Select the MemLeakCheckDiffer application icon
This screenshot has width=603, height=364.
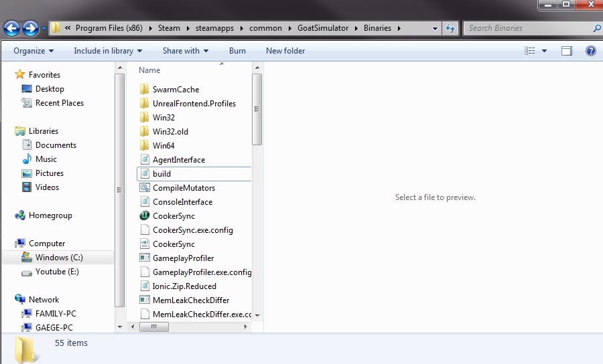click(x=145, y=300)
